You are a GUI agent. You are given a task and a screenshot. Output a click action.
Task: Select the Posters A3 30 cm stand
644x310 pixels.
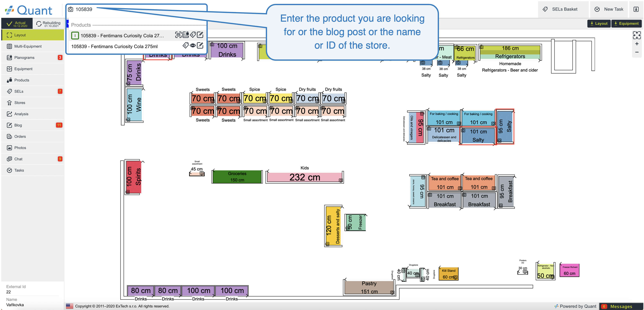(522, 272)
